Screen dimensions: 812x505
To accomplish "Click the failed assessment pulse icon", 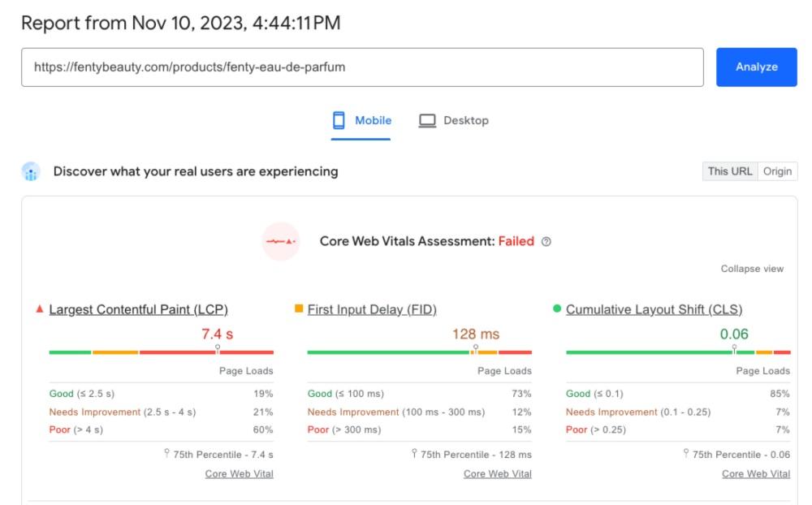I will [281, 241].
